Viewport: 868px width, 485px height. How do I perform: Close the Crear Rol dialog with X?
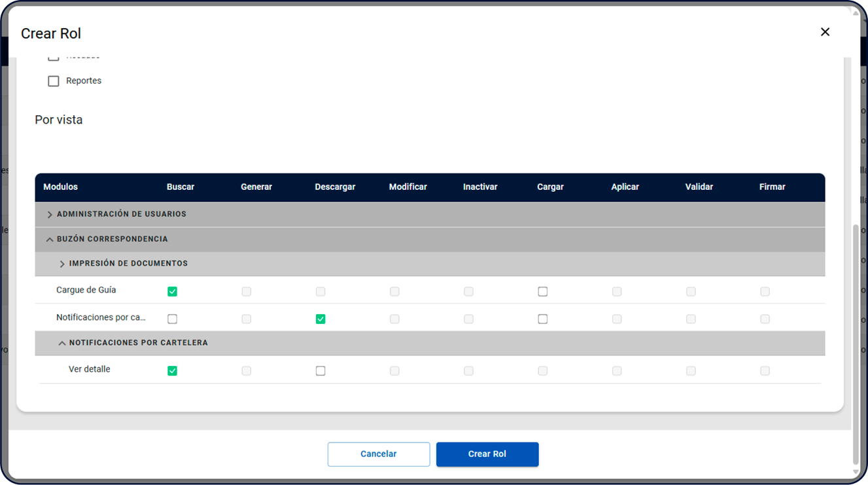click(x=825, y=32)
